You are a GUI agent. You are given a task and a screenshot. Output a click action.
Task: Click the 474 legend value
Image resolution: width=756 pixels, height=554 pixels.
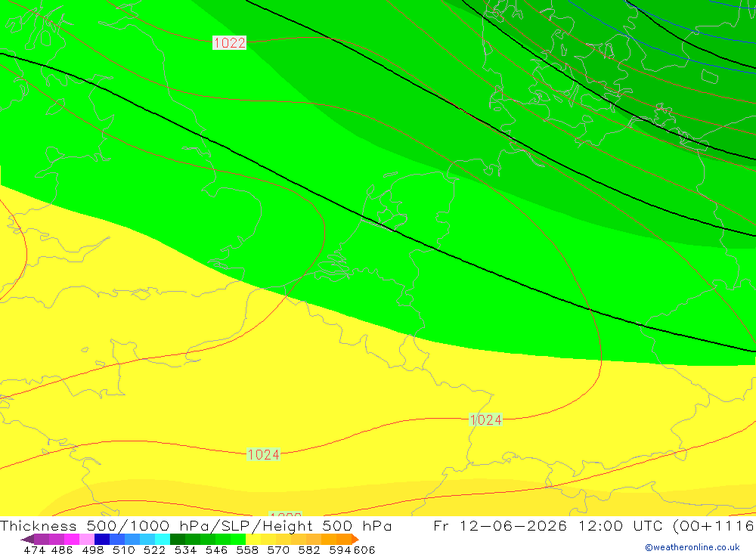tap(34, 550)
